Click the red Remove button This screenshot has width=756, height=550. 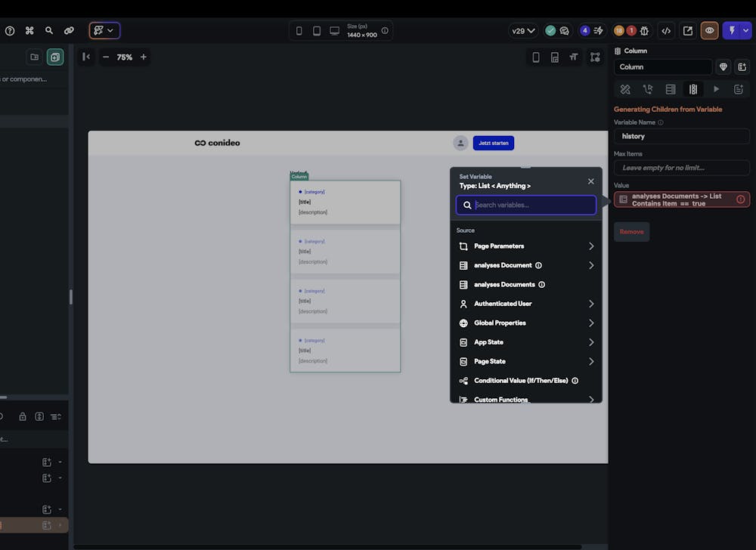[x=631, y=232]
